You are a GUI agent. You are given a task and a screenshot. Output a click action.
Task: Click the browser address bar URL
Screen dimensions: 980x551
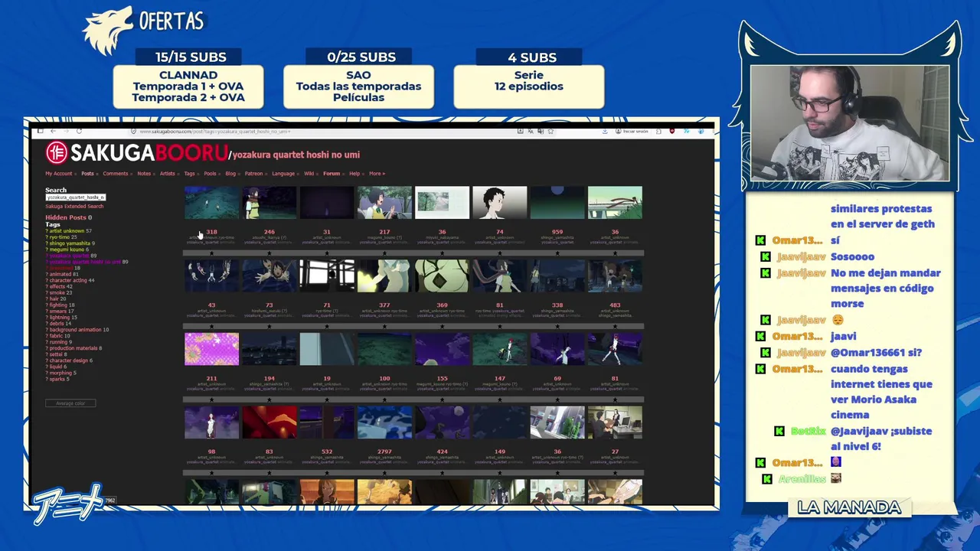[214, 132]
